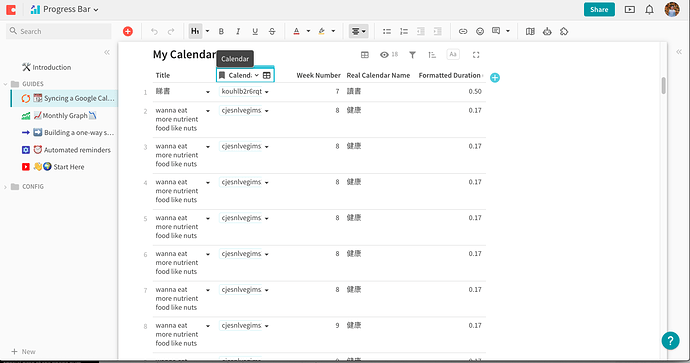Toggle bold text formatting
Viewport: 690px width, 363px height.
pos(221,31)
